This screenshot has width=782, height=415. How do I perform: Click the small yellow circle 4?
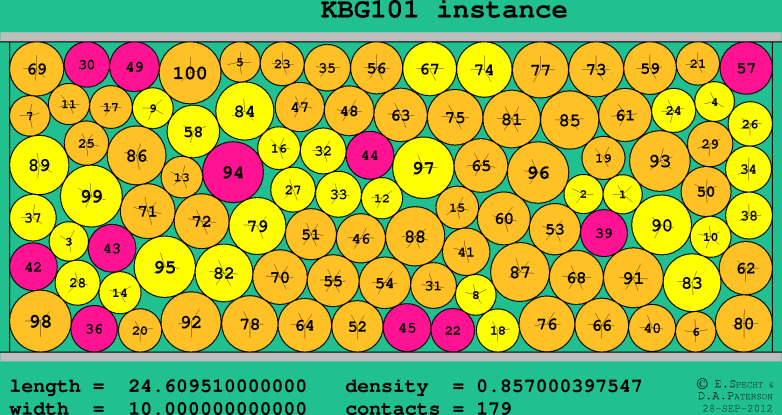pyautogui.click(x=715, y=102)
